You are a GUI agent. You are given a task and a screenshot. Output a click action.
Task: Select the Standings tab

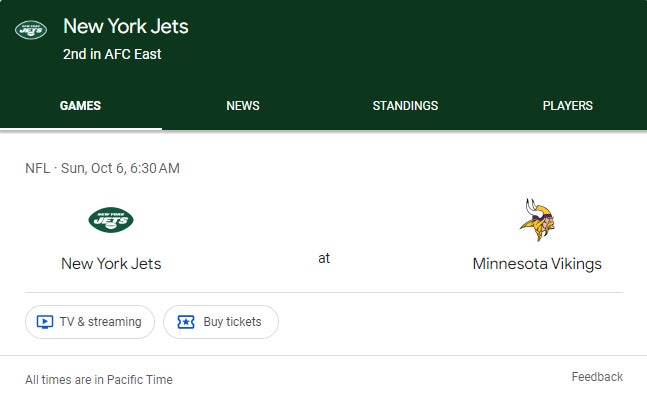pyautogui.click(x=405, y=106)
